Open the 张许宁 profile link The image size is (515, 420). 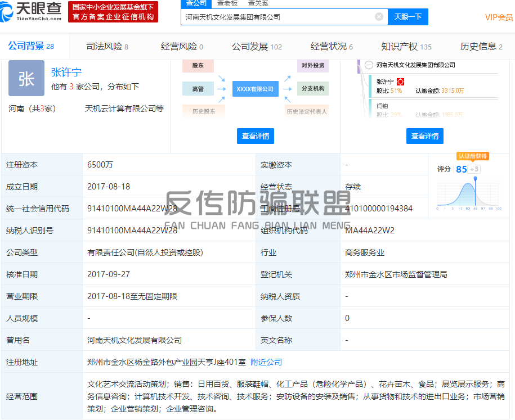pos(66,72)
